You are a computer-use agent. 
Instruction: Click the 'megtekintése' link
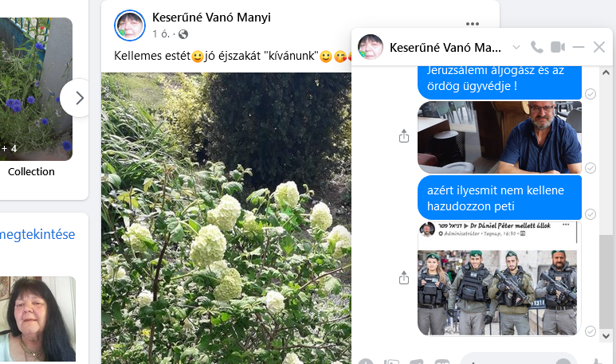(x=37, y=234)
